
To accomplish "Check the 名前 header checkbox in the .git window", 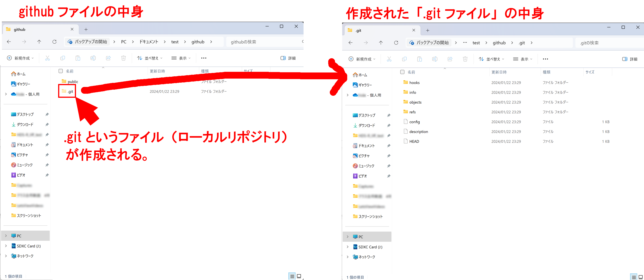I will [x=402, y=72].
